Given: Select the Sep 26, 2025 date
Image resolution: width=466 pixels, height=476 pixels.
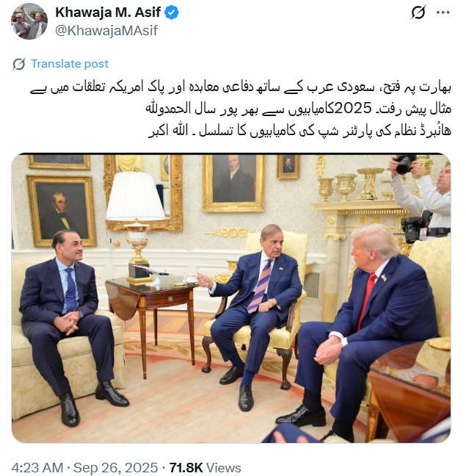Looking at the screenshot, I should pyautogui.click(x=115, y=467).
